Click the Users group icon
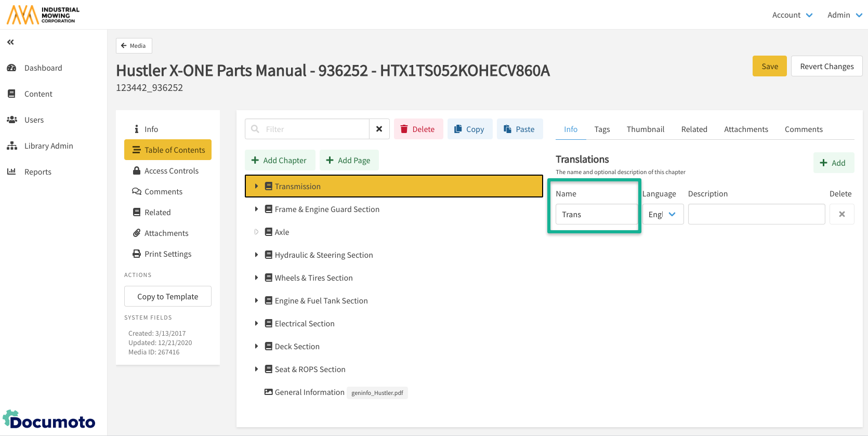Screen dimensions: 868x436 11,120
